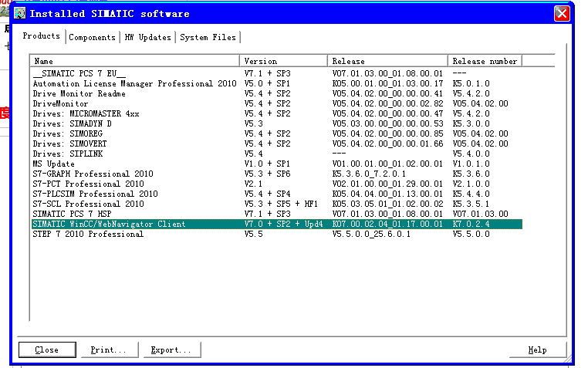Open the HW Updates tab
Screen dimensions: 588x368
point(147,38)
